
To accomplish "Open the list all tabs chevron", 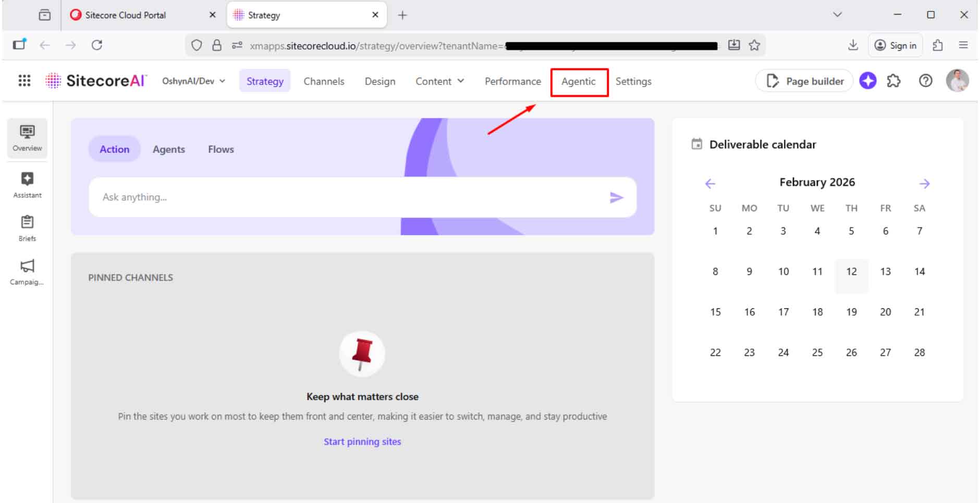I will point(838,15).
